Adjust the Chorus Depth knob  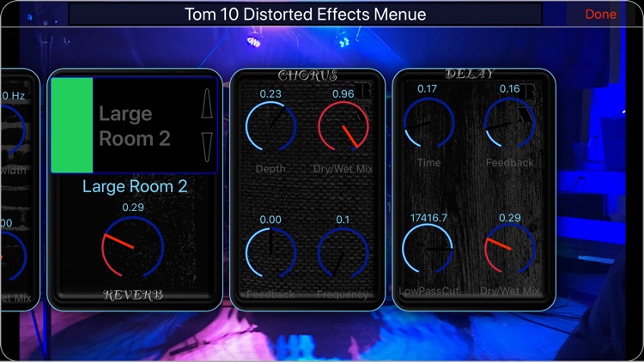[x=270, y=126]
